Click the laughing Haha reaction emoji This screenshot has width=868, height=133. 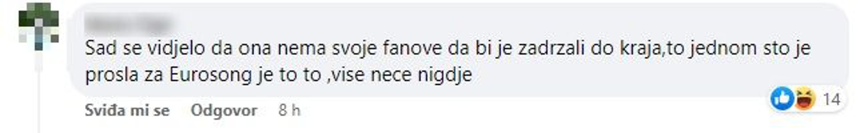pyautogui.click(x=805, y=99)
